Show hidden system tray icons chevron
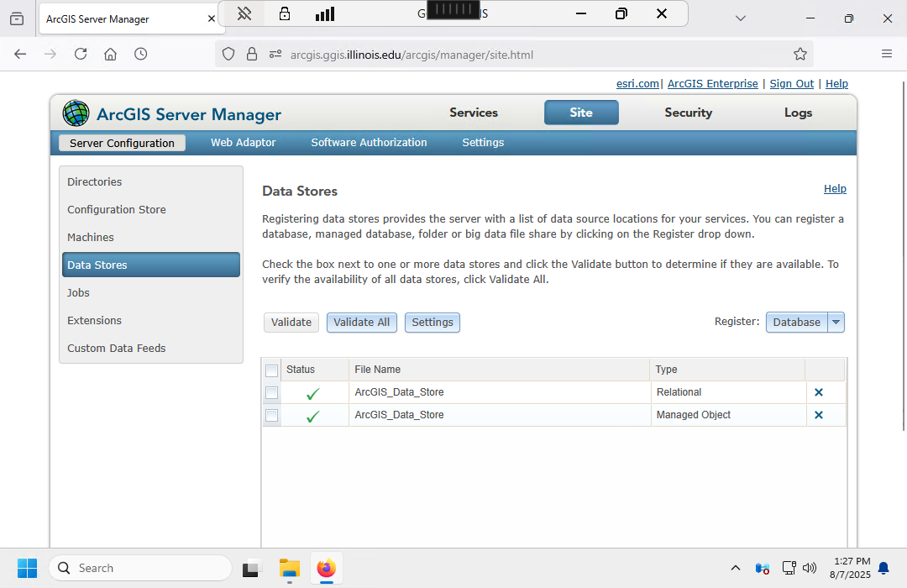 (736, 568)
